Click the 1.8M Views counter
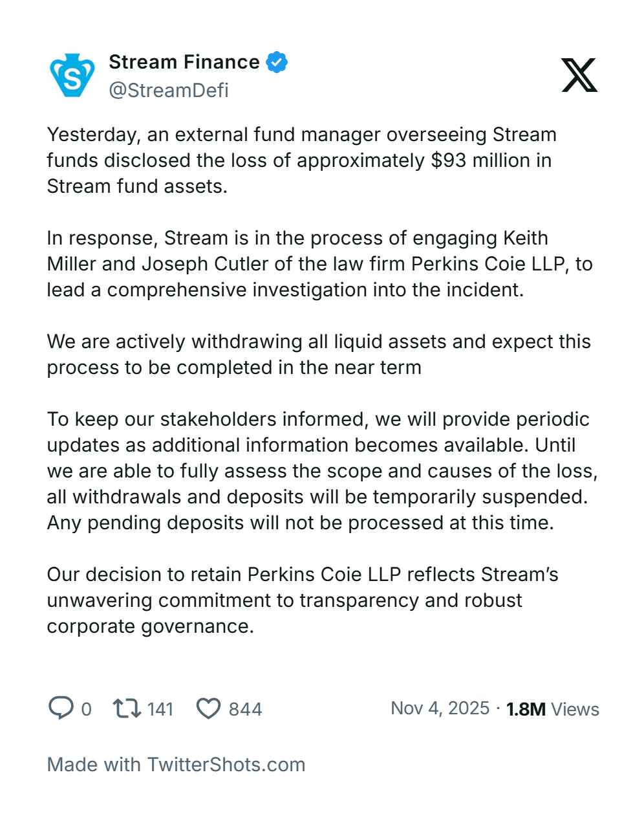This screenshot has height=823, width=644. click(x=553, y=709)
